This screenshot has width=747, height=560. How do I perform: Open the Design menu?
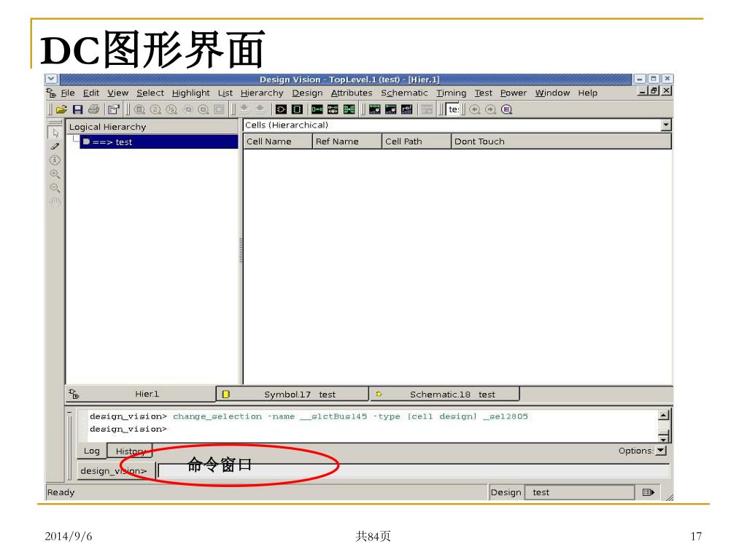tap(307, 93)
